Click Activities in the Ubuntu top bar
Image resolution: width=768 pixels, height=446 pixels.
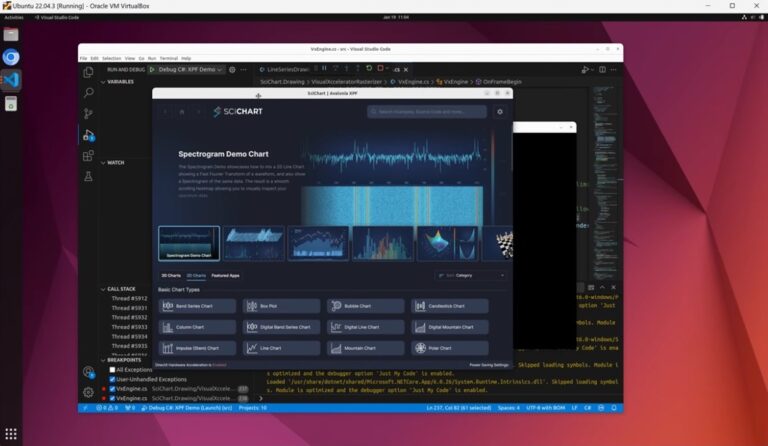[x=14, y=17]
